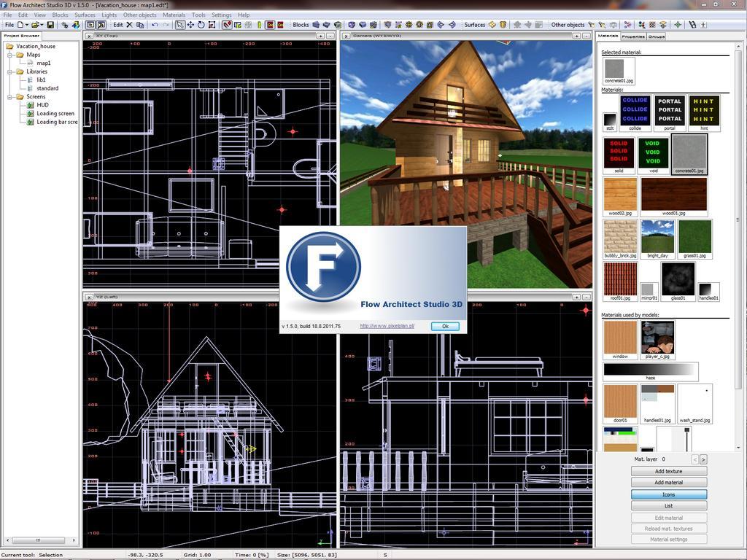
Task: Open the pixelplan website link
Action: pos(387,326)
